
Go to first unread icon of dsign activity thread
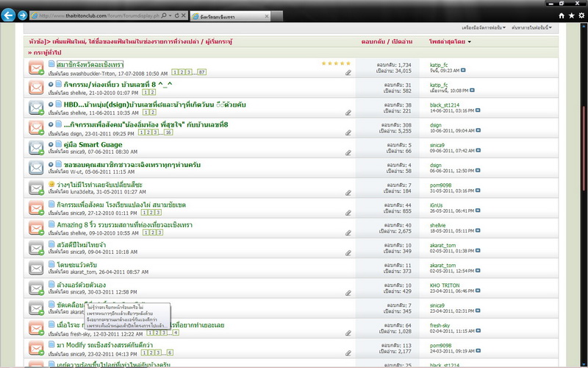(x=51, y=124)
